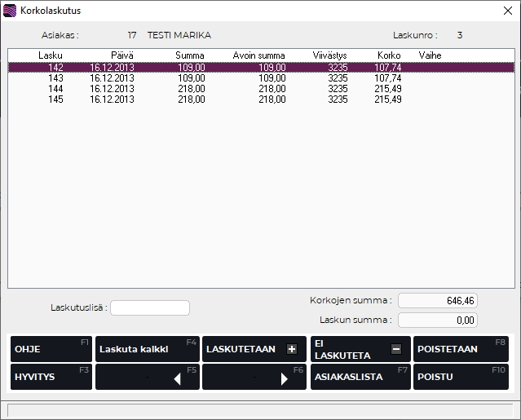Click the Korkojen summa field showing 646,46
Viewport: 521px width, 420px height.
pyautogui.click(x=437, y=300)
